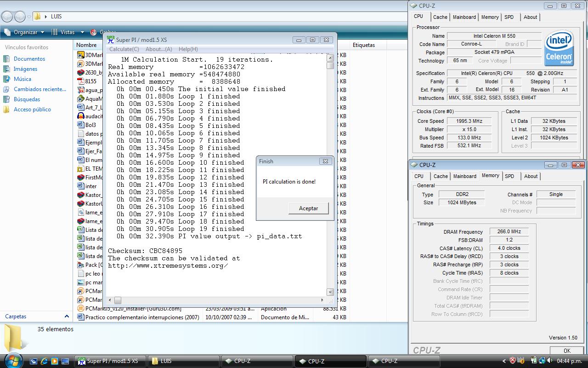Switch to the third CPU-Z taskbar button
Screen dimensions: 588x368
[404, 361]
